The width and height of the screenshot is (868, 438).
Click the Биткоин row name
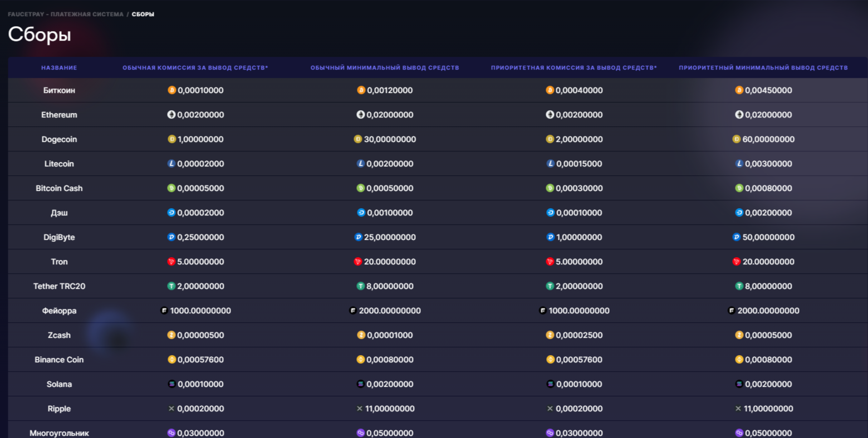coord(59,90)
